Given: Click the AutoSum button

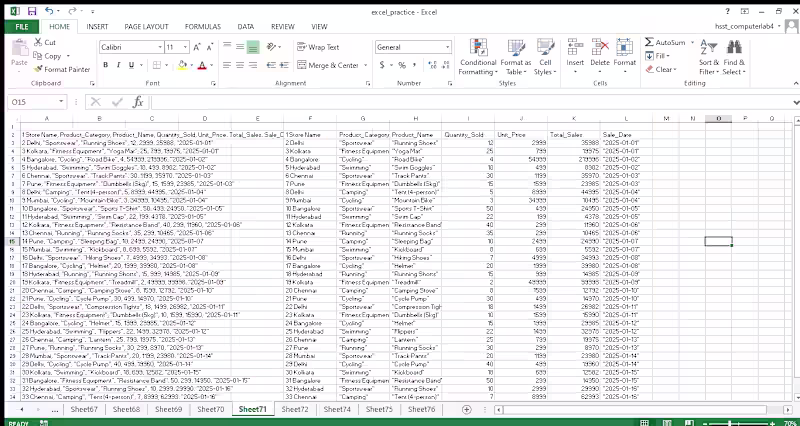Looking at the screenshot, I should click(x=666, y=42).
